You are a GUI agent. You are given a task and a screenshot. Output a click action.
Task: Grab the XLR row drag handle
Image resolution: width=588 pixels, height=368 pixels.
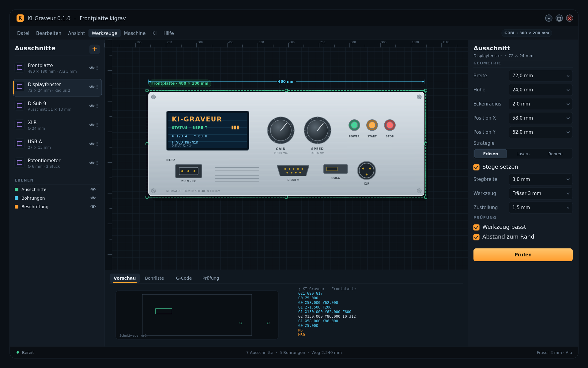97,125
